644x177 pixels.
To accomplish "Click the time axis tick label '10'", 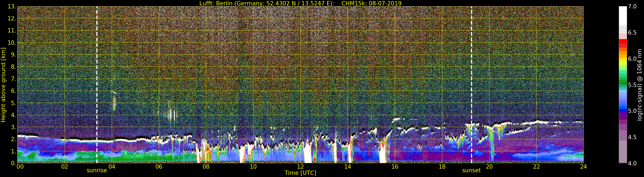I will pos(253,167).
